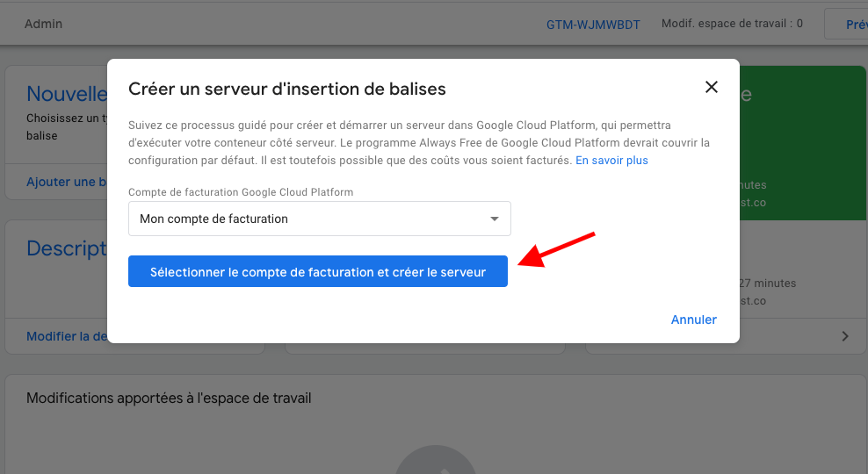Click the billing account dropdown caret arrow

(x=495, y=219)
